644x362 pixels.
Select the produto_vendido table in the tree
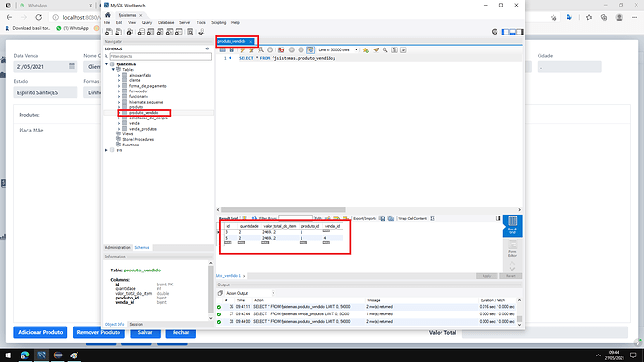(144, 113)
